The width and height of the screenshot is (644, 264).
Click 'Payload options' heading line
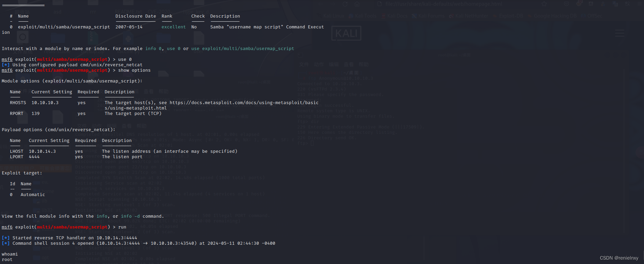click(59, 130)
